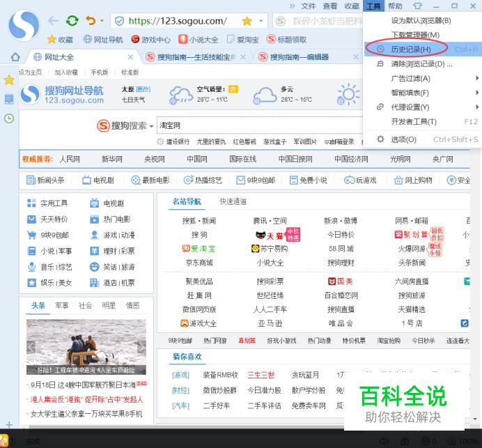Click the Sogou browser logo
482x448 pixels.
click(24, 25)
